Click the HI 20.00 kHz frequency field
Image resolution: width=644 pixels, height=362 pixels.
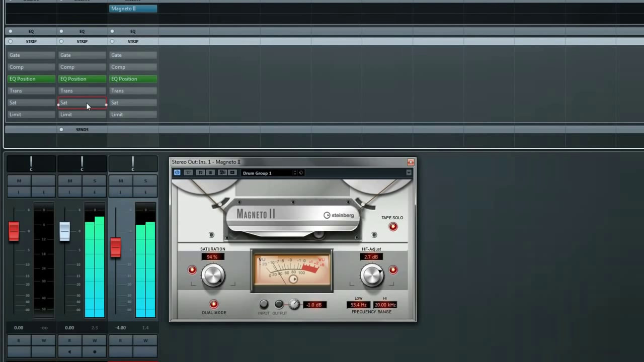(x=385, y=305)
